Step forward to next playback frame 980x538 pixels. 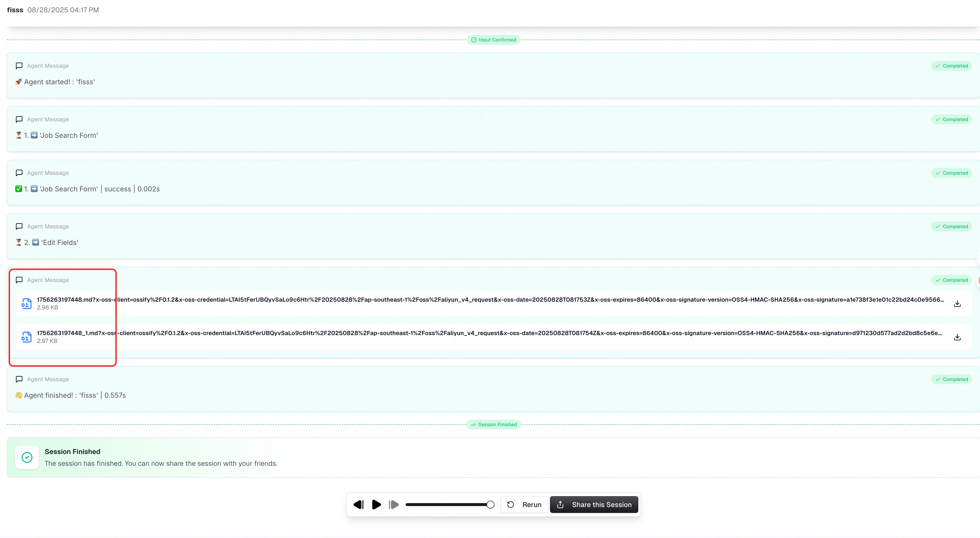pyautogui.click(x=394, y=505)
